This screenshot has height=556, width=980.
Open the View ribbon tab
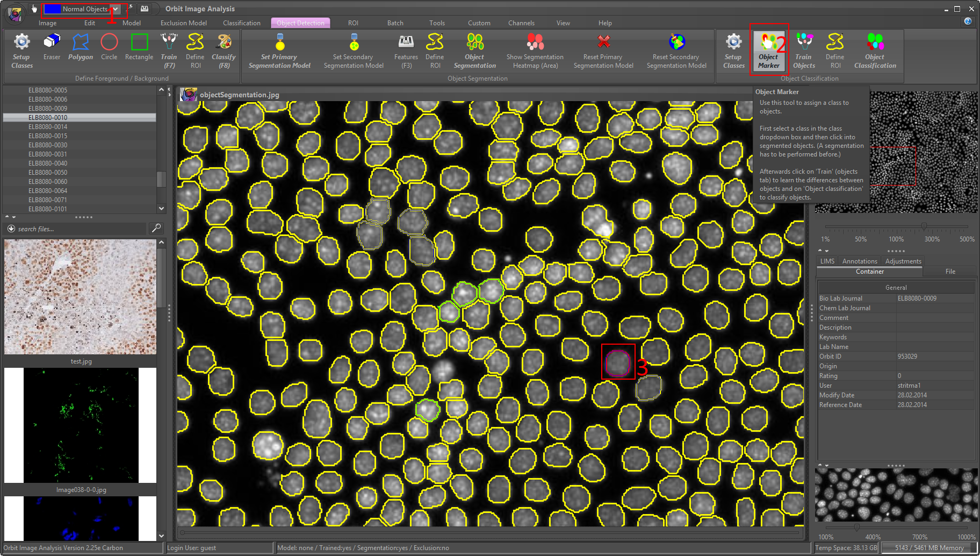click(563, 23)
